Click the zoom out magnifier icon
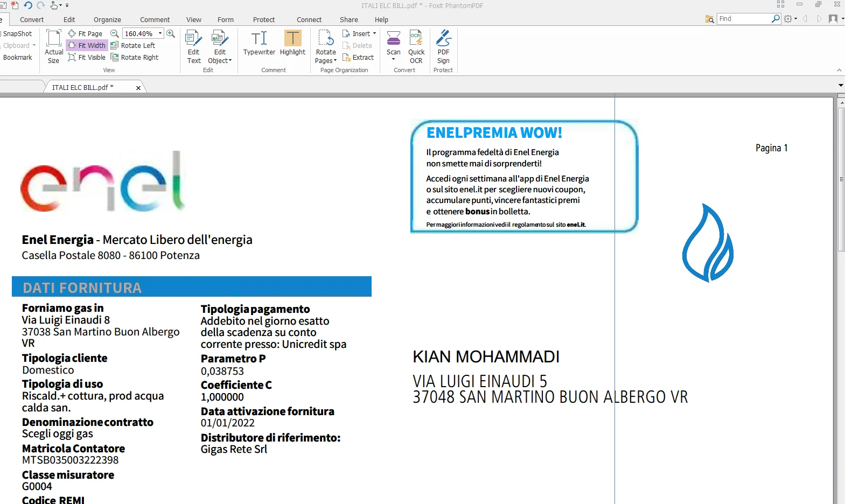The height and width of the screenshot is (504, 845). coord(115,33)
